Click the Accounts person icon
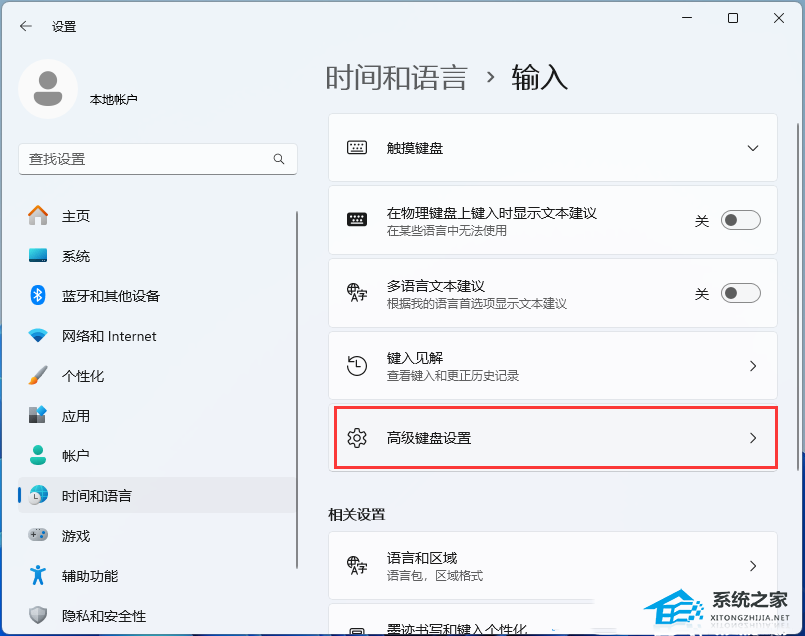The width and height of the screenshot is (805, 636). pos(38,455)
